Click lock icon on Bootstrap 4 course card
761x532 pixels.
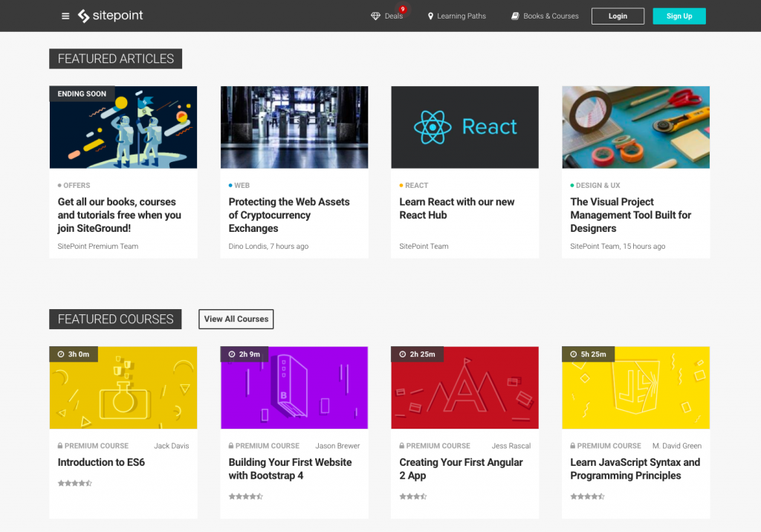click(231, 446)
